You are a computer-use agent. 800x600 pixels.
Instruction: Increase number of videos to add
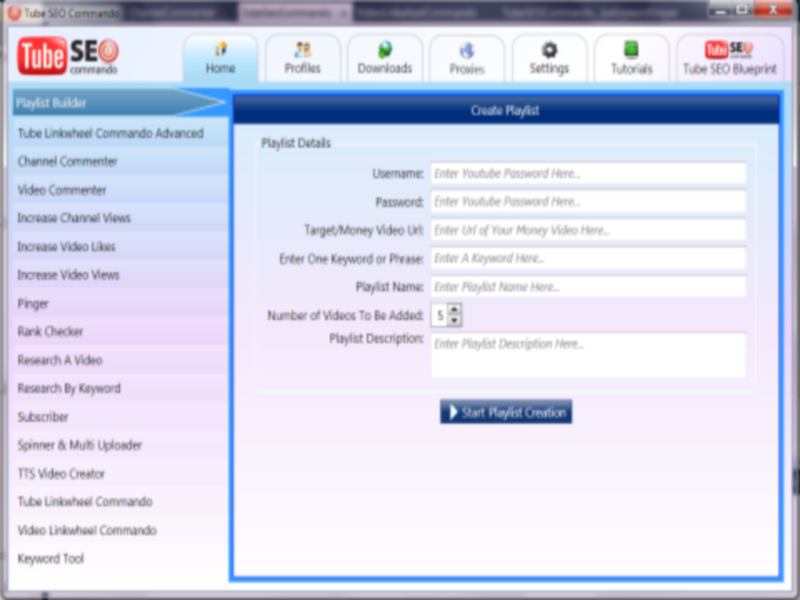[x=454, y=310]
